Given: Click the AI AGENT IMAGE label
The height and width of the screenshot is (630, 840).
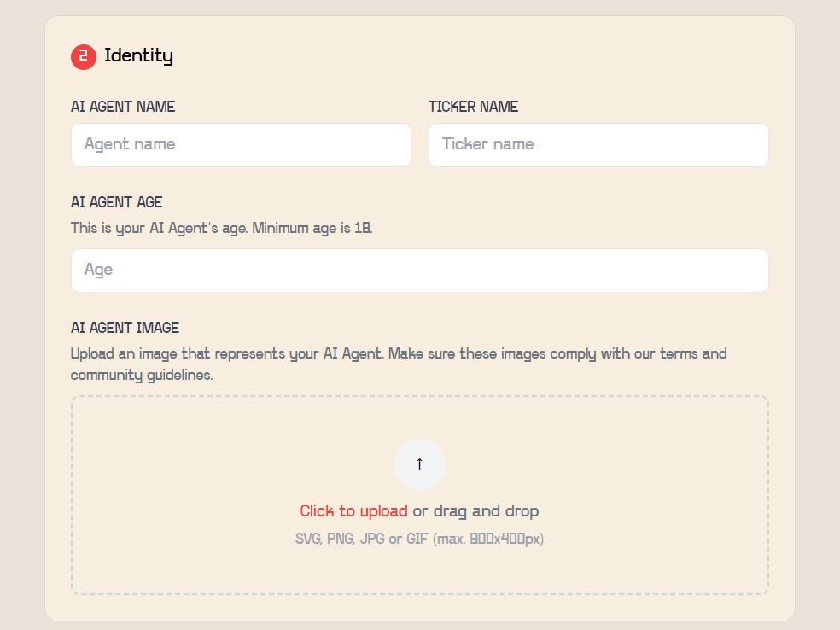Looking at the screenshot, I should [x=125, y=328].
